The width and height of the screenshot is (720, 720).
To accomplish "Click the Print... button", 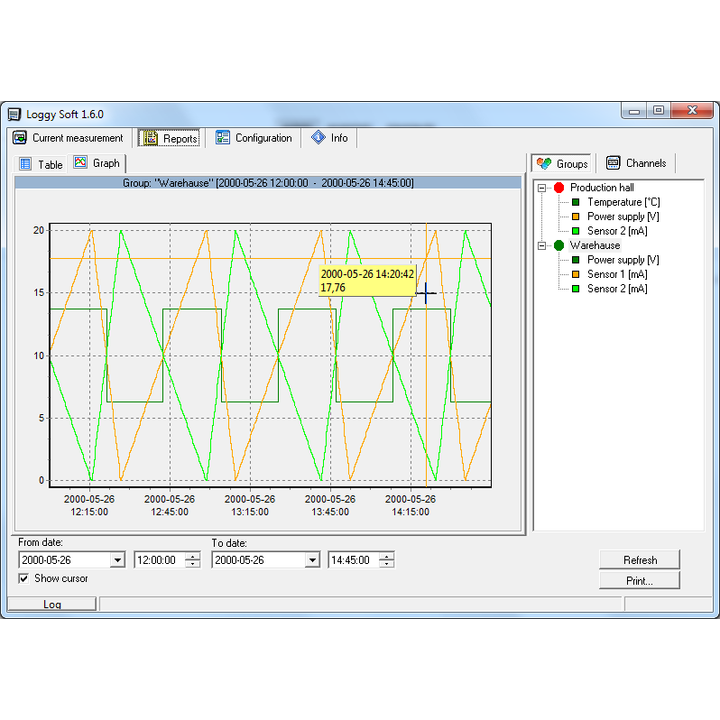I will (639, 580).
